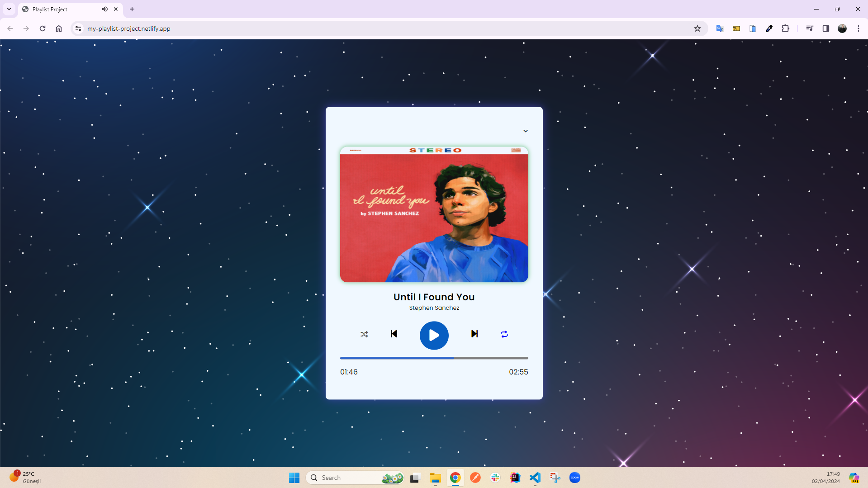Open the Extensions puzzle menu

point(786,28)
